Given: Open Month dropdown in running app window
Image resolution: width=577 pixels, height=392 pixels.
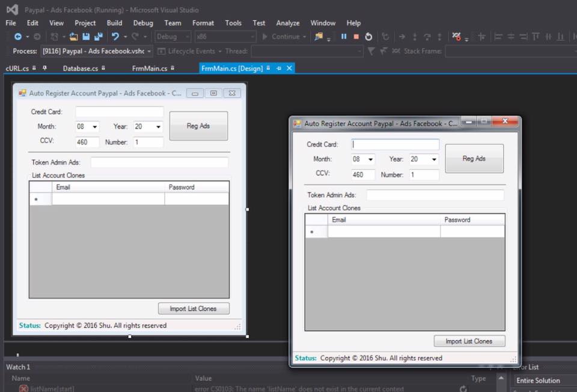Looking at the screenshot, I should [x=370, y=159].
